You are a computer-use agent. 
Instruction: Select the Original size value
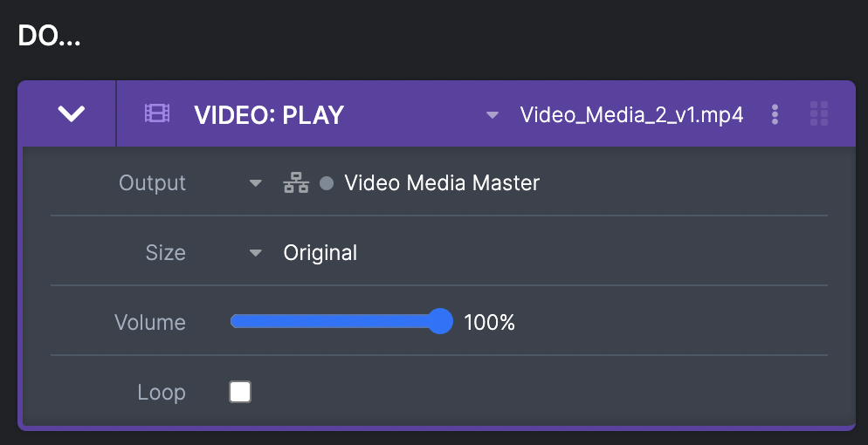point(320,253)
